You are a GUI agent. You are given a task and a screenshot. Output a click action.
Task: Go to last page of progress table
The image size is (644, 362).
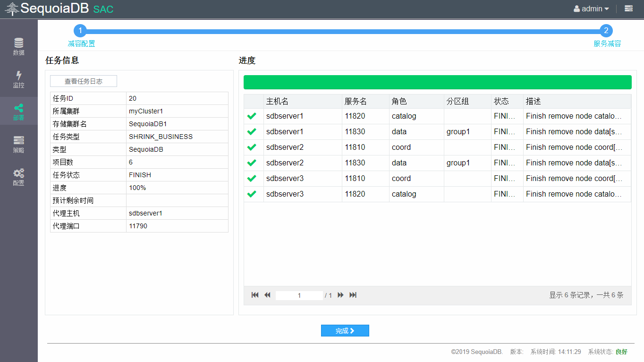[353, 295]
